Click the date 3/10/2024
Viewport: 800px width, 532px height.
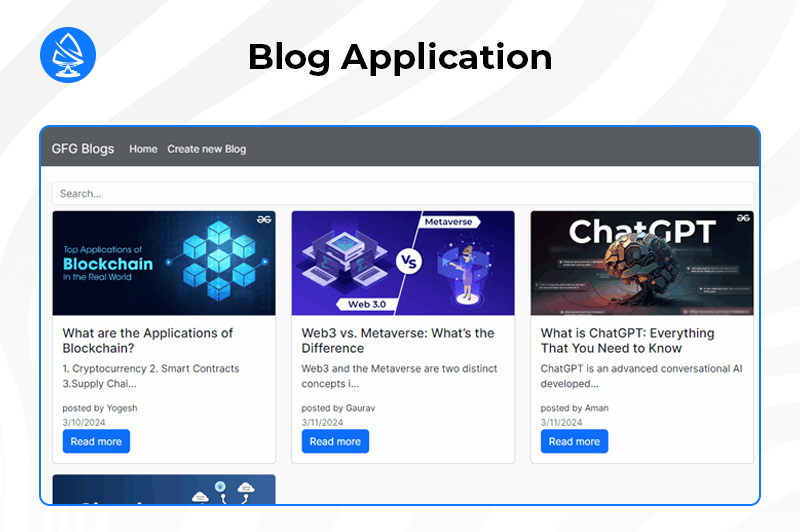click(x=84, y=422)
